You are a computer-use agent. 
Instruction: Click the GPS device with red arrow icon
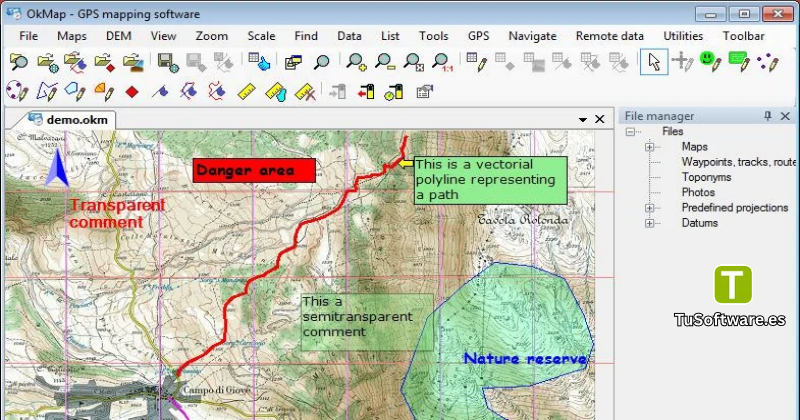pyautogui.click(x=366, y=92)
